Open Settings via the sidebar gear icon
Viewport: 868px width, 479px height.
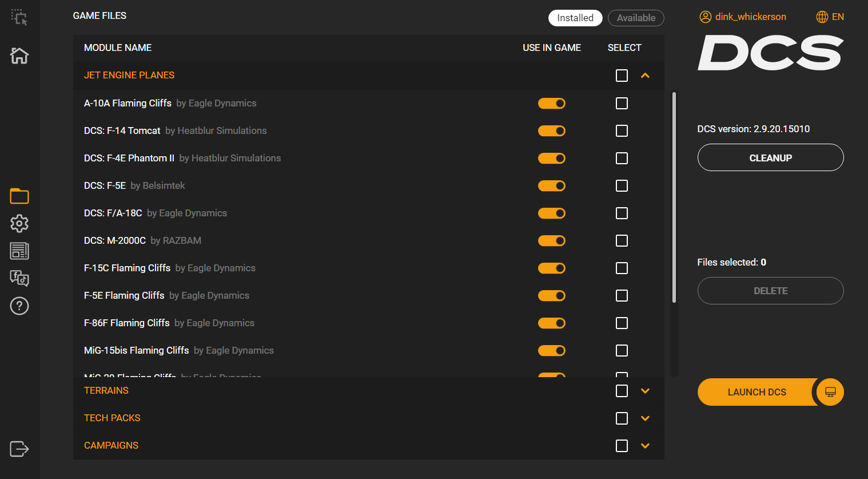19,223
